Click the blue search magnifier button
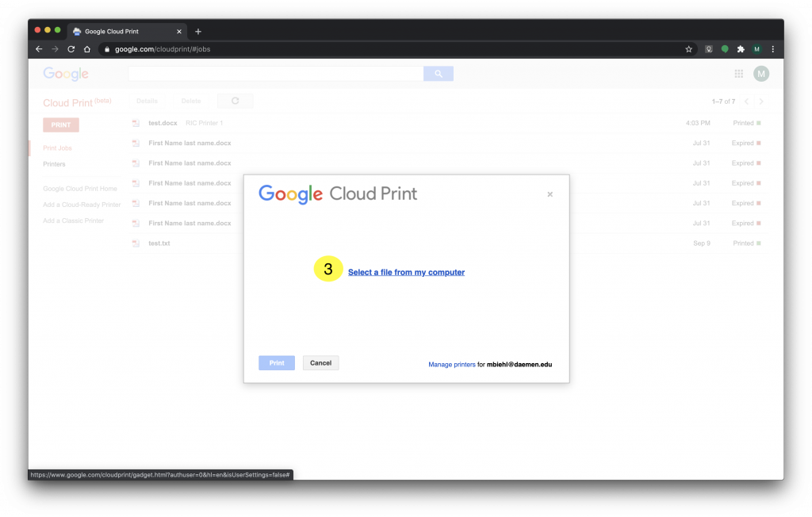The height and width of the screenshot is (517, 812). coord(438,74)
